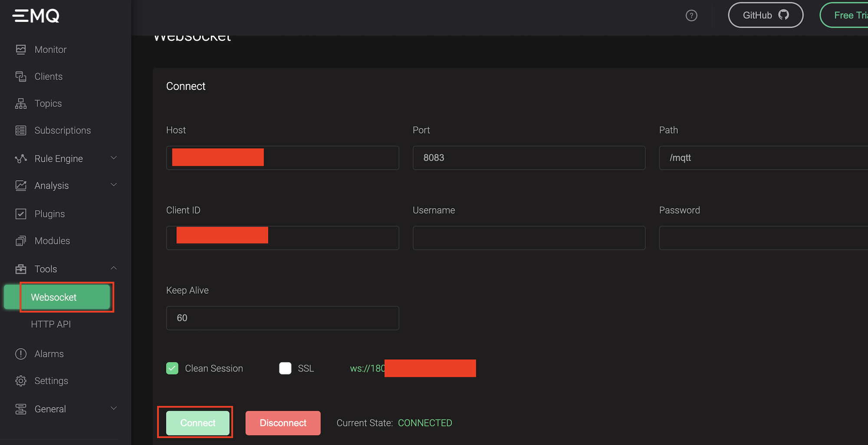Click the Modules icon in sidebar
The image size is (868, 445).
click(x=20, y=241)
